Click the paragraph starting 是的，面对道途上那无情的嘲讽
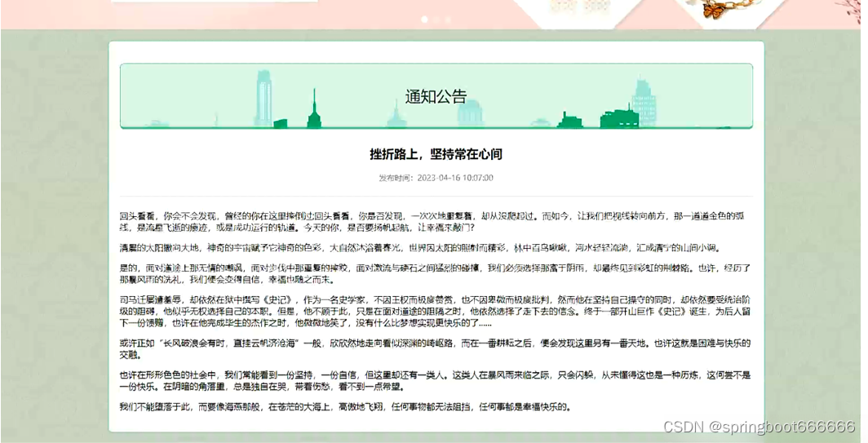The width and height of the screenshot is (868, 443). pos(435,273)
